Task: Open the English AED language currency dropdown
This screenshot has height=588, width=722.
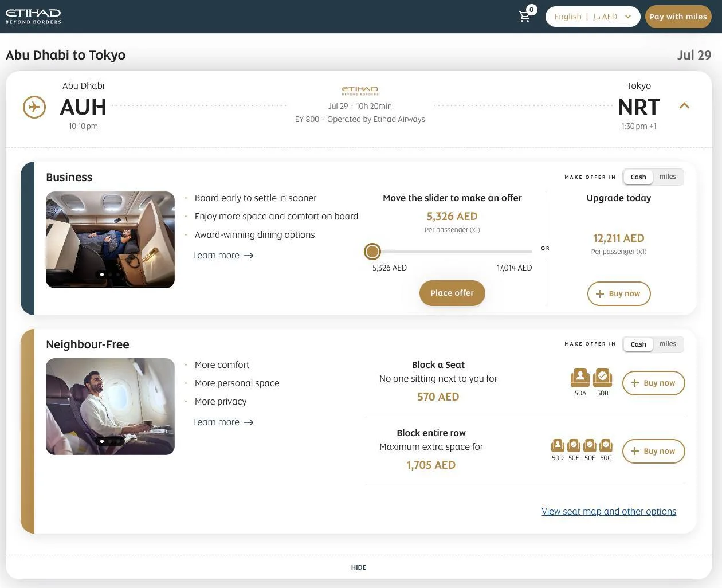Action: tap(592, 17)
